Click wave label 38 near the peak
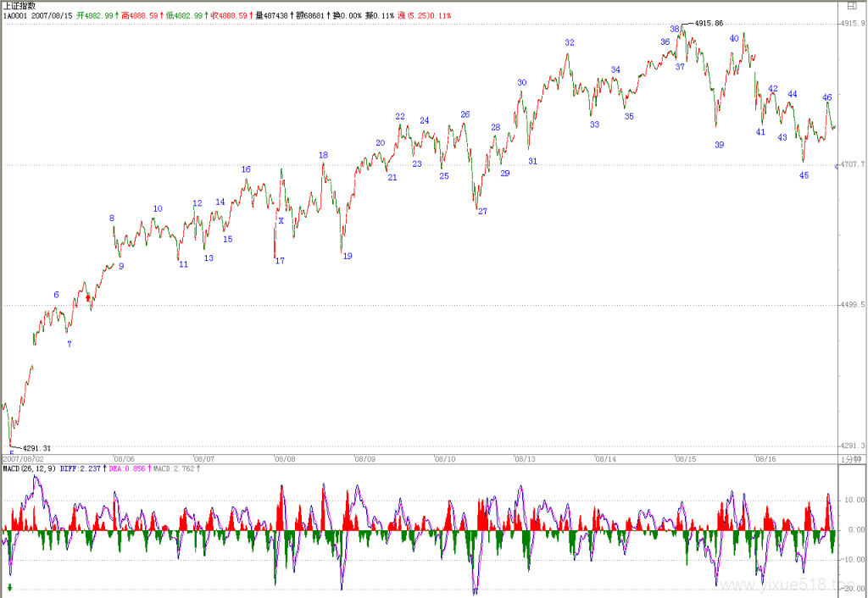The image size is (868, 598). 674,29
